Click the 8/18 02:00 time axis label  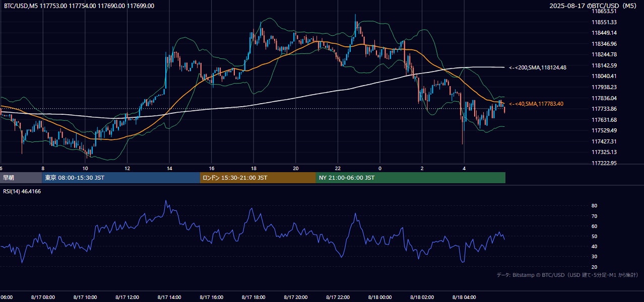click(422, 297)
